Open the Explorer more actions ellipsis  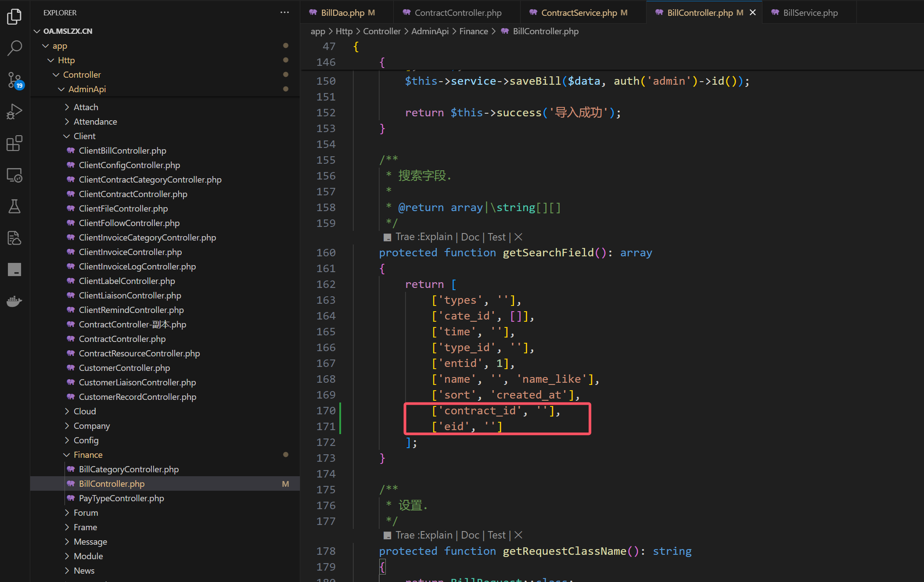(284, 13)
